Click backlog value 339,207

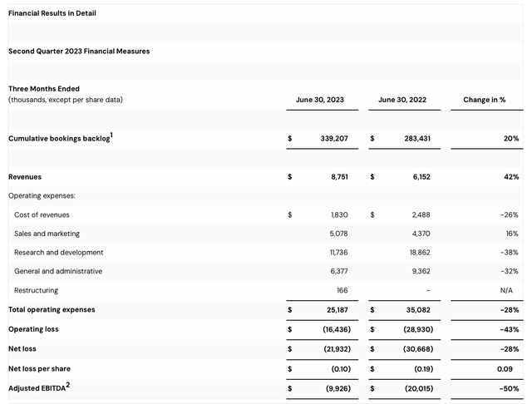tap(334, 138)
